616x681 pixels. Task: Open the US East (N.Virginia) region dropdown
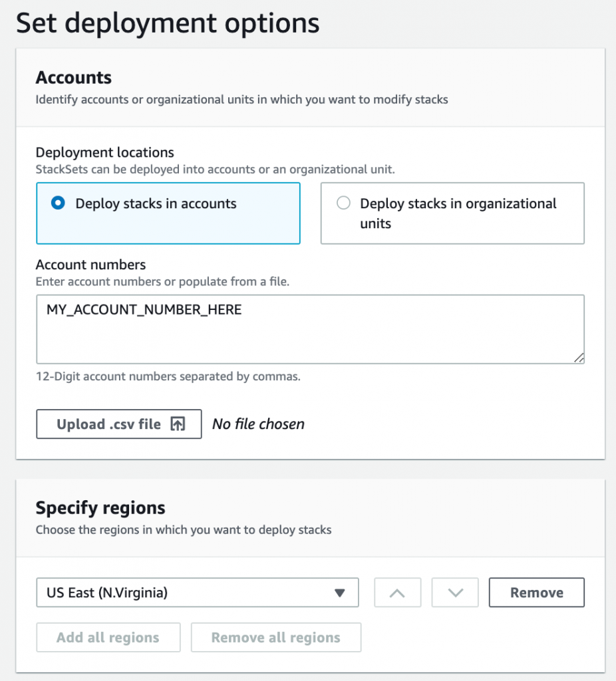(x=197, y=593)
